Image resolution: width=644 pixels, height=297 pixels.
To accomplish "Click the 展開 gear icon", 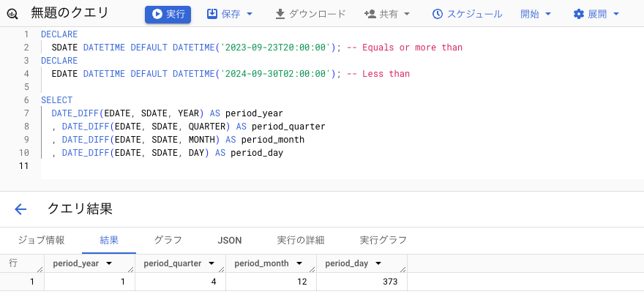I will pos(579,14).
